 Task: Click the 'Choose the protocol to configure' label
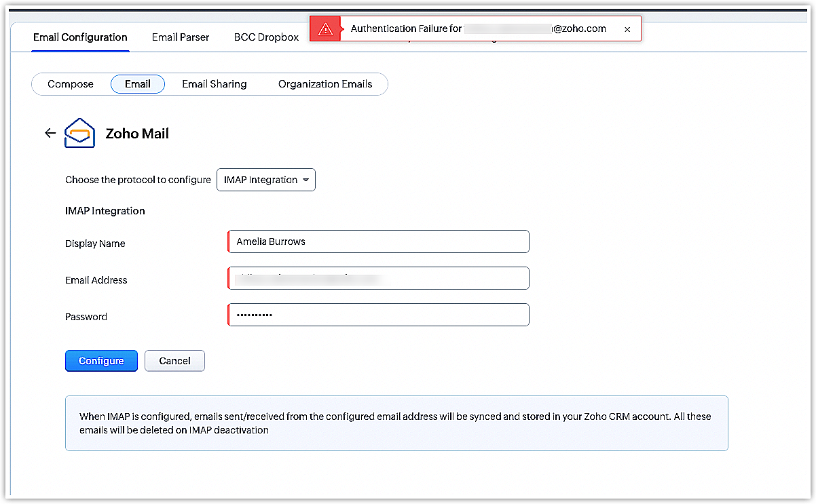138,180
